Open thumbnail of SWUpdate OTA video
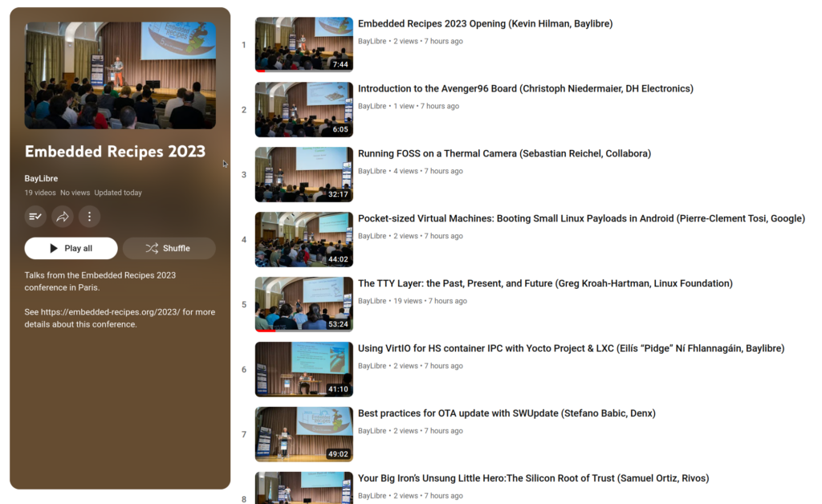822x504 pixels. click(x=304, y=434)
